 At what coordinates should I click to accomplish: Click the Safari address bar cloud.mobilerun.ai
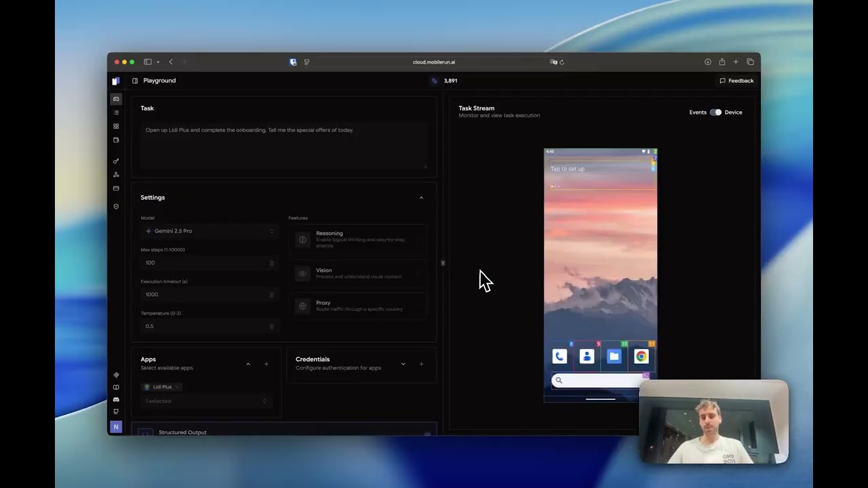click(x=434, y=62)
